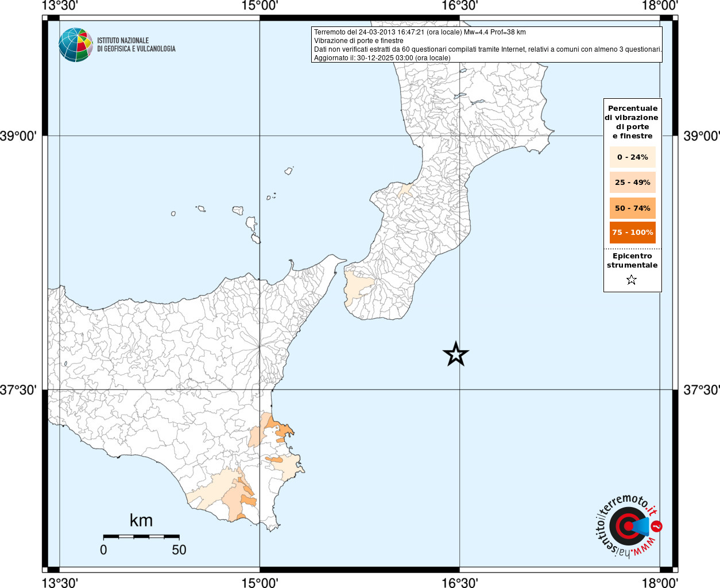720x588 pixels.
Task: Click the 'Istituto Nazionale di Geofisica e Vulcanologia' text
Action: (136, 45)
